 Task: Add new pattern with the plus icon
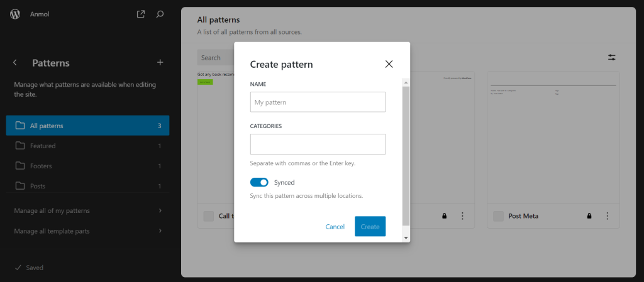(160, 62)
